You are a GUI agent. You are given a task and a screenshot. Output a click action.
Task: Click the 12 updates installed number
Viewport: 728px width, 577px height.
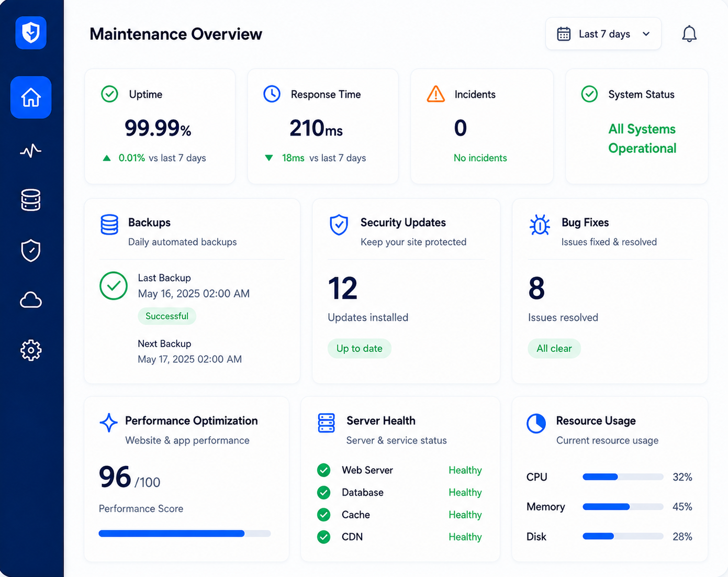[x=343, y=288]
